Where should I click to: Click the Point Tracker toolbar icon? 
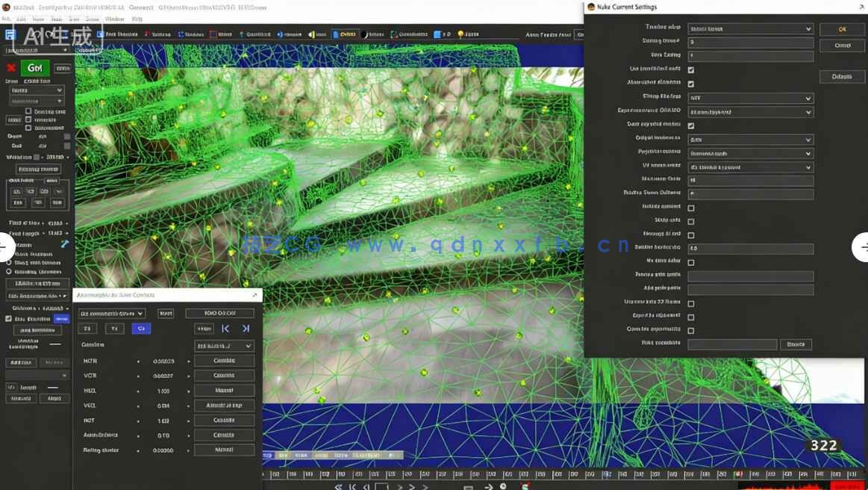tap(99, 33)
